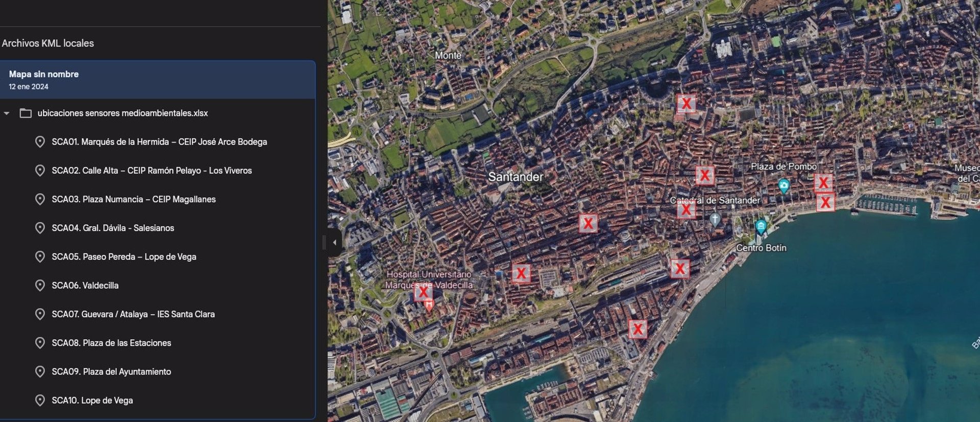The height and width of the screenshot is (422, 980).
Task: Click the northernmost red X sensor marker
Action: pos(687,104)
